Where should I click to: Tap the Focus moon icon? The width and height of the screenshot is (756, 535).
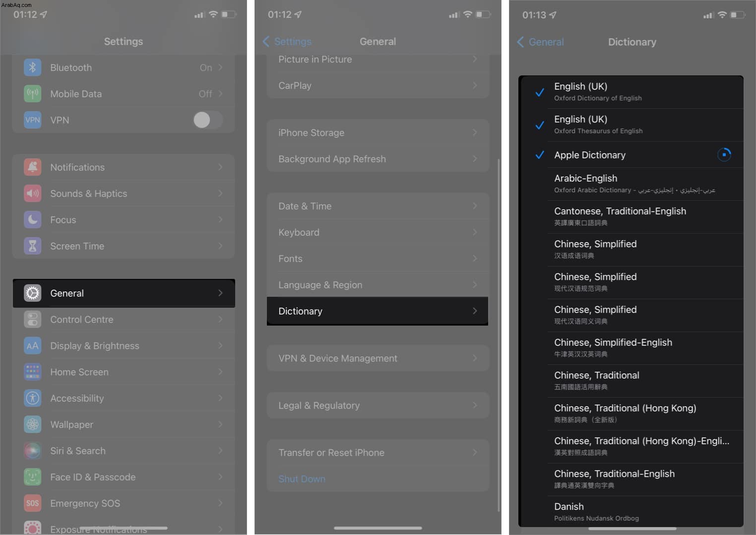[33, 220]
